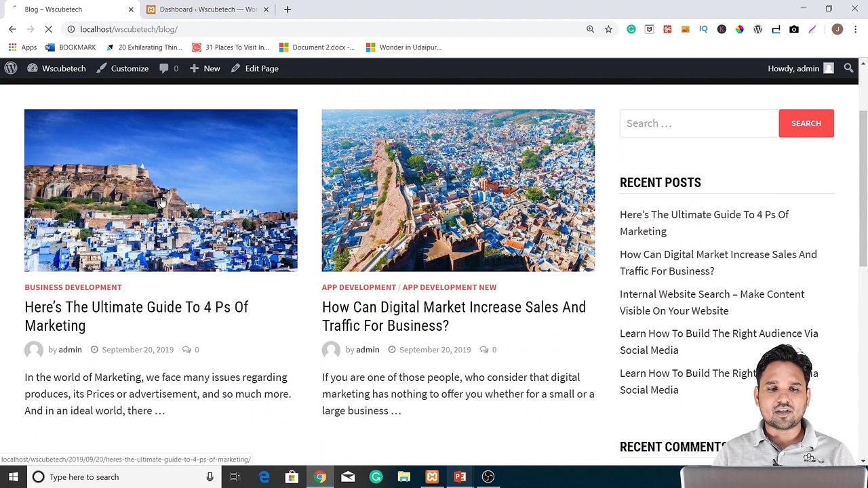Screen dimensions: 868x488
Task: Click the author avatar on second post
Action: (331, 350)
